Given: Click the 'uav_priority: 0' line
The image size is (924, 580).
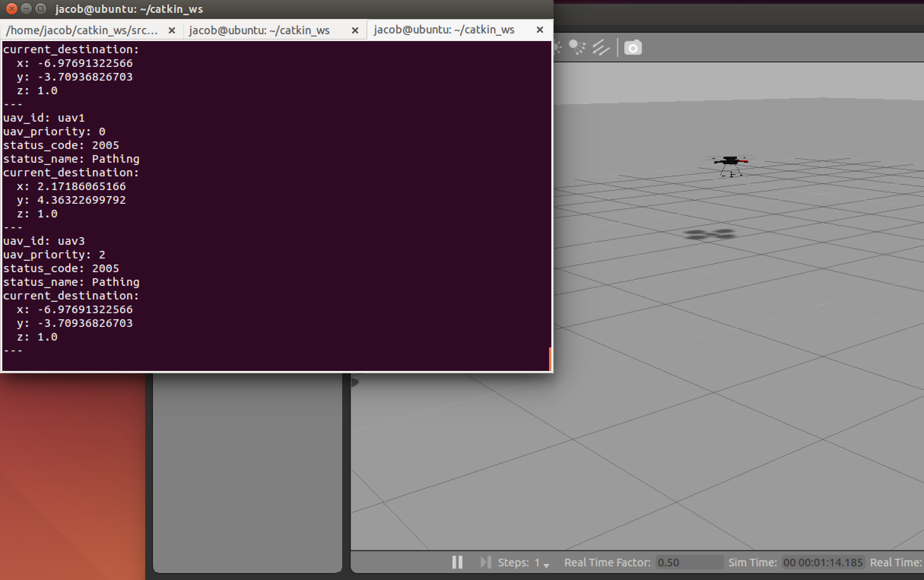Looking at the screenshot, I should click(x=54, y=132).
